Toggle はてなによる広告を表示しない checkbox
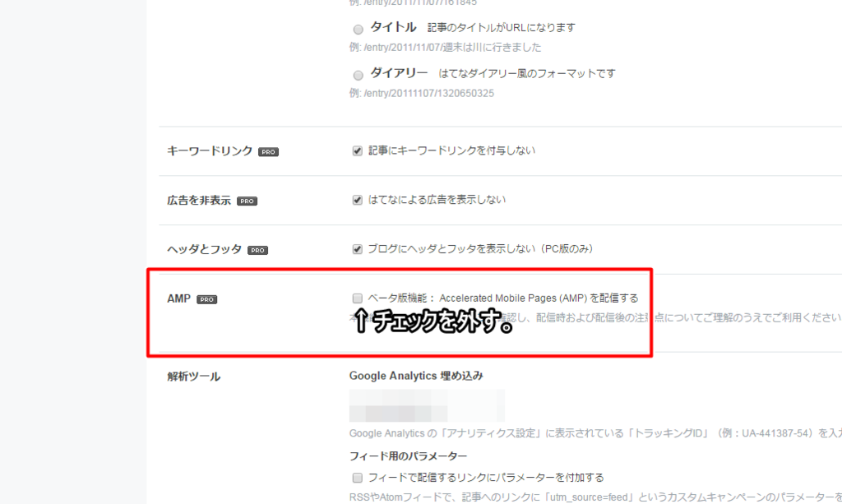The height and width of the screenshot is (504, 842). [357, 201]
